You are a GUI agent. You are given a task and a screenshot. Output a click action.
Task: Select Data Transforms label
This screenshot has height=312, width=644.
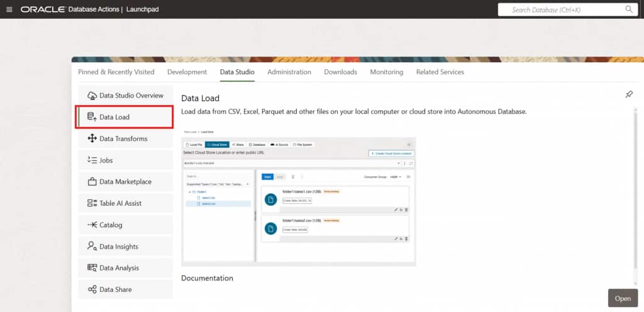tap(123, 139)
